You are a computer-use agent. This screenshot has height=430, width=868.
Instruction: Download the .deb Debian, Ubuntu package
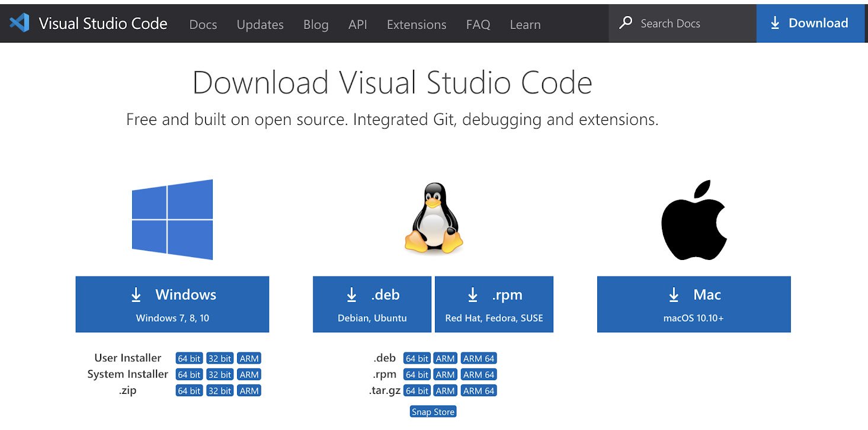[372, 304]
